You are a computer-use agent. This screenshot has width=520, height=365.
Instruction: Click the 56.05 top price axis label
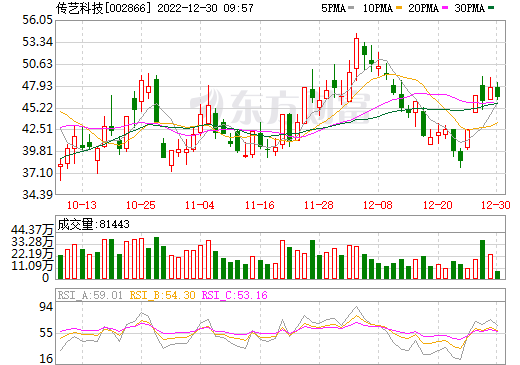(x=37, y=20)
